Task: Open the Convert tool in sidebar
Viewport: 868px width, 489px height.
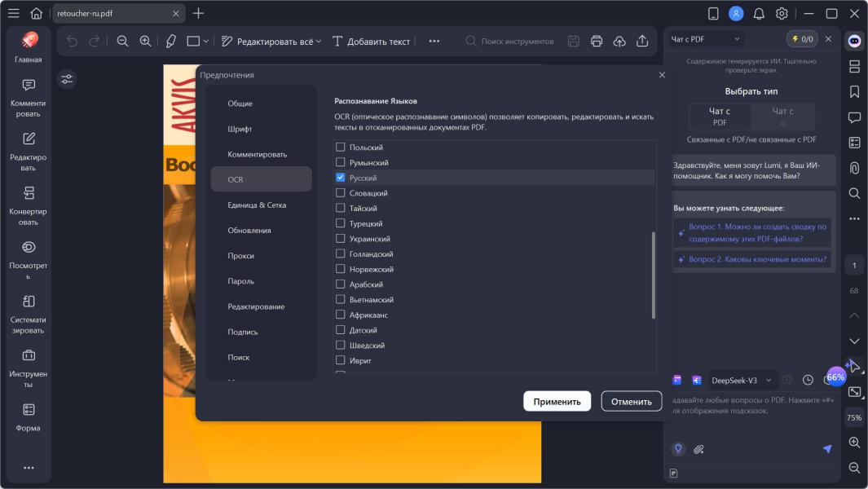Action: tap(29, 205)
